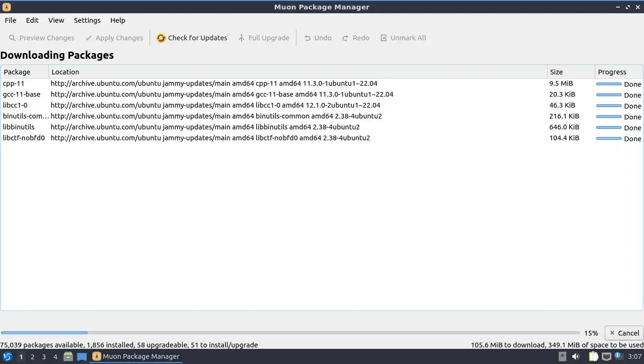Click the 104.4 KiB size cell
The width and height of the screenshot is (644, 364).
(x=564, y=138)
